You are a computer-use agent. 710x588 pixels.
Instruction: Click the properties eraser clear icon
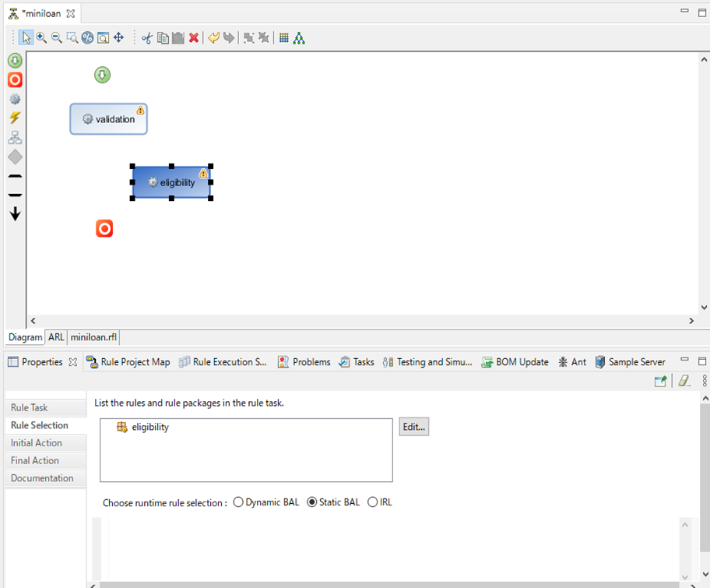pyautogui.click(x=684, y=381)
